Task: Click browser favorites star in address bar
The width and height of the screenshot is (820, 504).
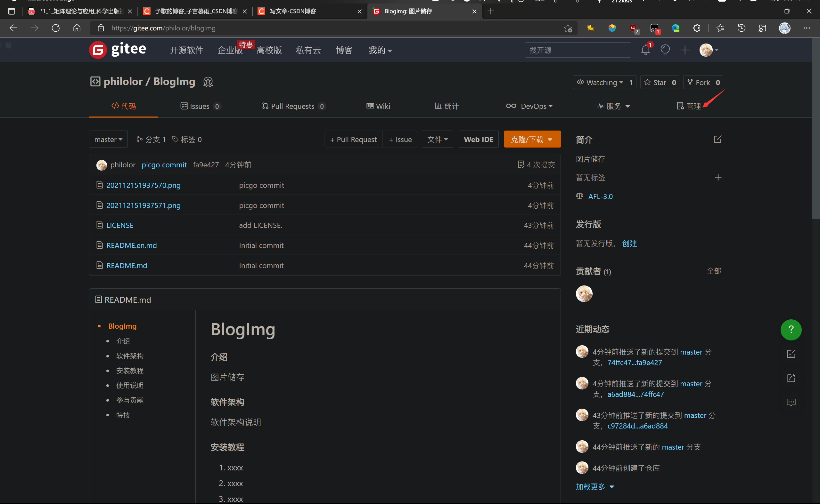Action: click(x=568, y=28)
